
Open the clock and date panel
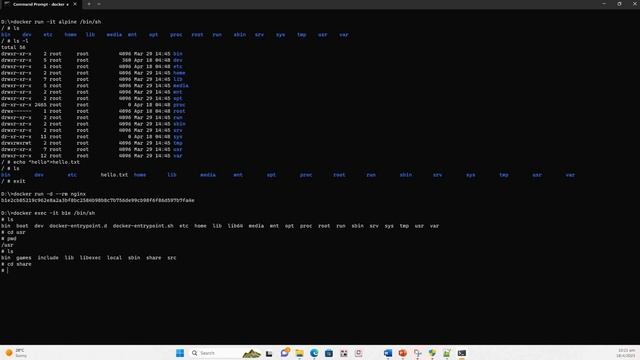[627, 353]
